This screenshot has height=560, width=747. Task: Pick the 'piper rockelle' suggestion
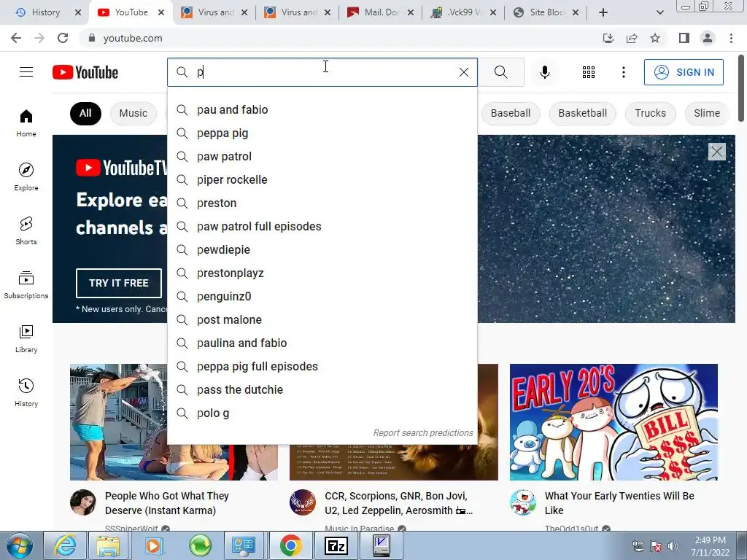322,179
